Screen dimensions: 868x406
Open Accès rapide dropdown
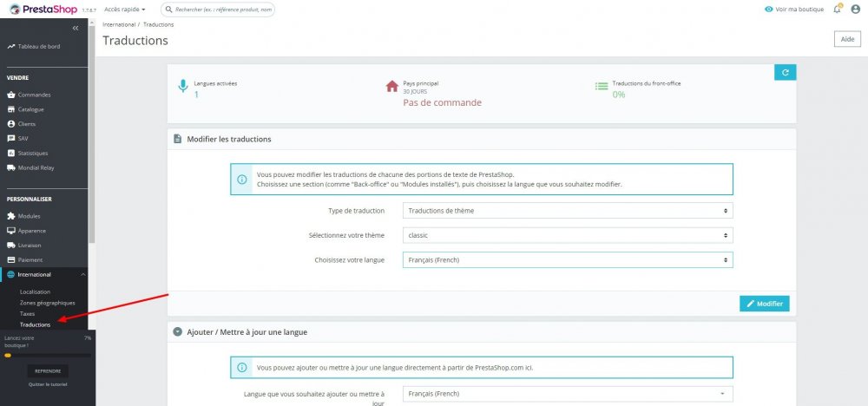click(x=124, y=10)
